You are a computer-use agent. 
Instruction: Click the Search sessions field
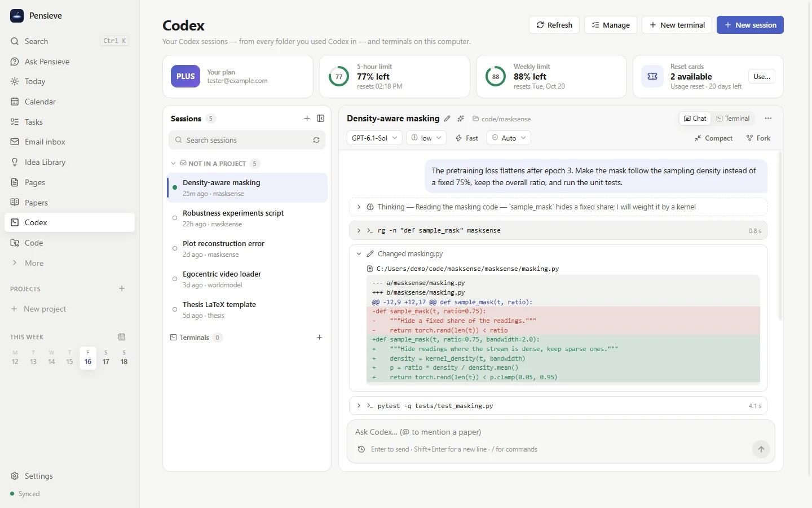[x=247, y=140]
